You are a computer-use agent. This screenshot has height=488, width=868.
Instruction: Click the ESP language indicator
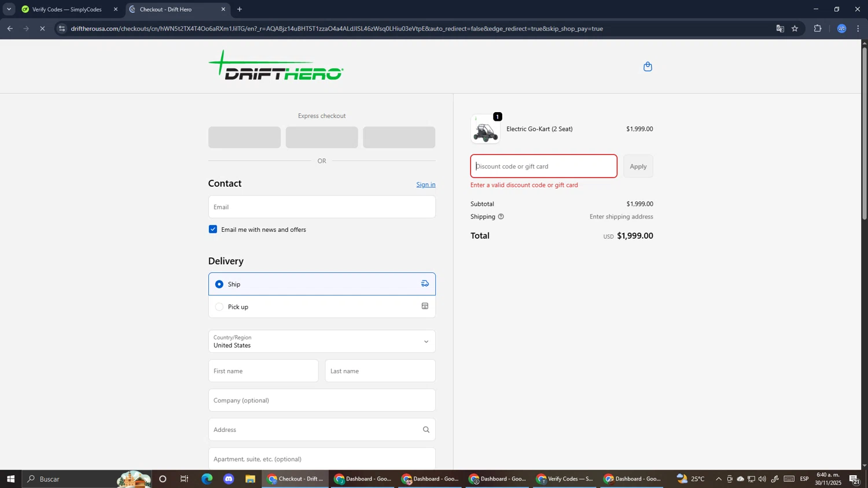coord(804,479)
